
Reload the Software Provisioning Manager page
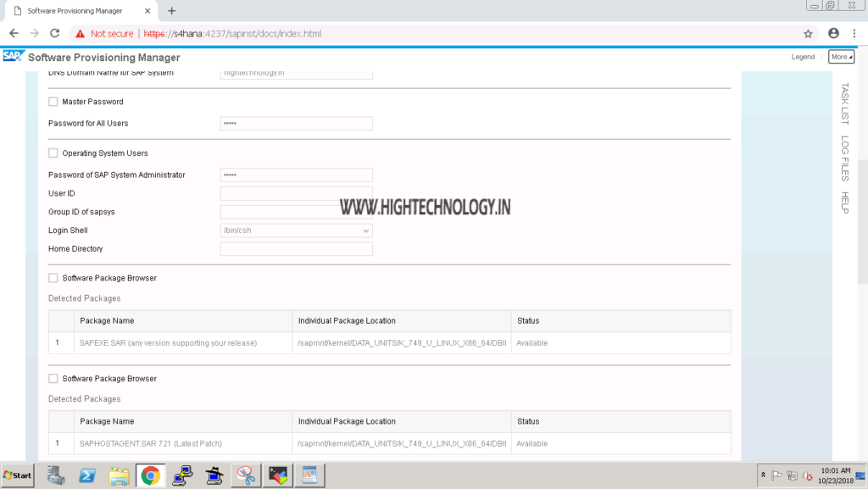point(55,34)
